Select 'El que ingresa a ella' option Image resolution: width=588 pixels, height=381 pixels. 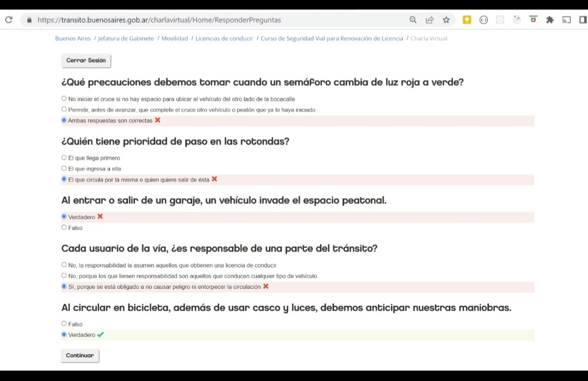[64, 168]
